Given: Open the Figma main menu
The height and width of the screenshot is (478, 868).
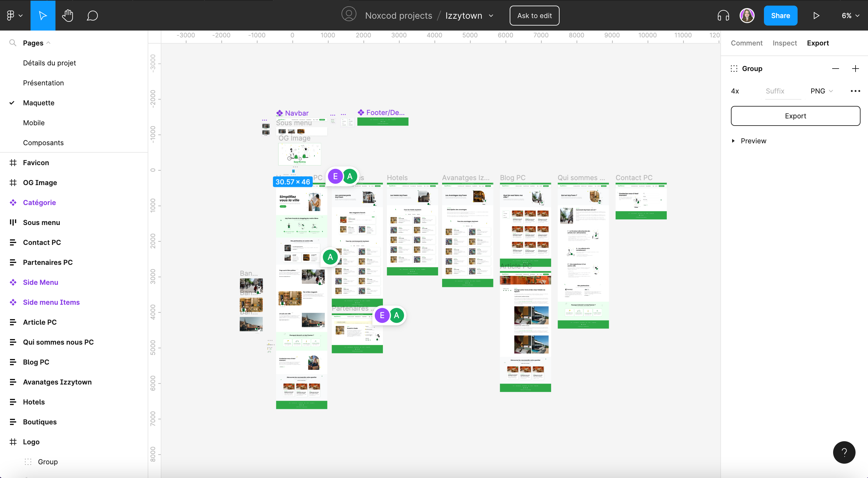Looking at the screenshot, I should (x=13, y=15).
